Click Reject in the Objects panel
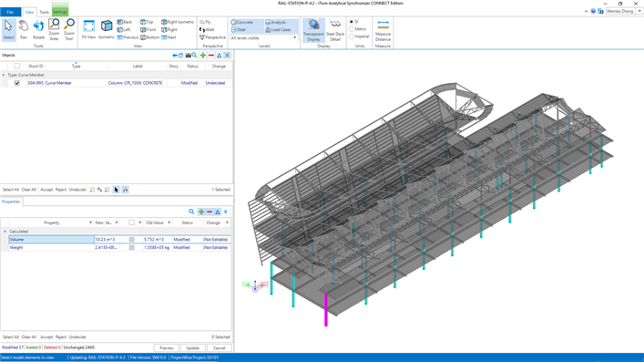Screen dimensions: 644x362 pos(61,190)
